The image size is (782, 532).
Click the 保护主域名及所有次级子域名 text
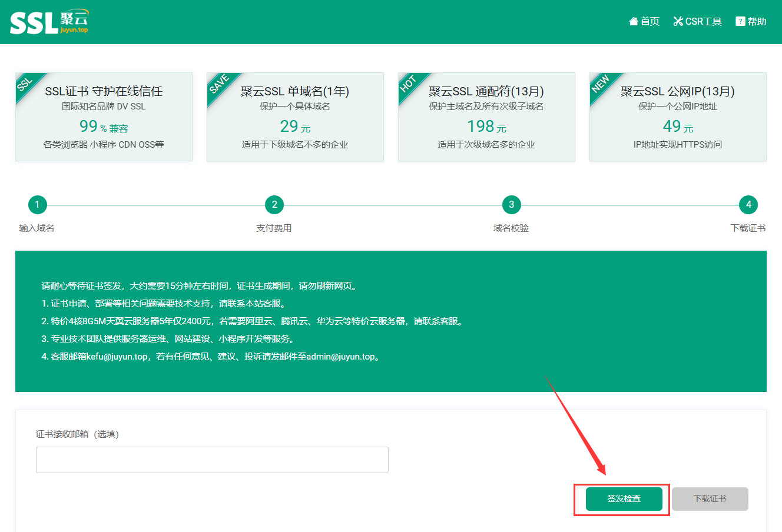tap(486, 107)
